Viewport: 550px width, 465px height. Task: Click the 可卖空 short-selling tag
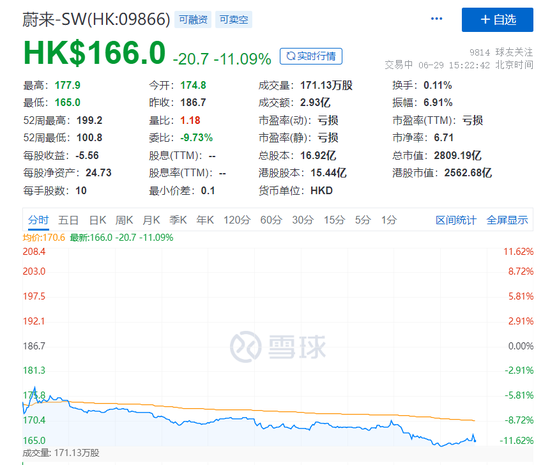point(234,20)
